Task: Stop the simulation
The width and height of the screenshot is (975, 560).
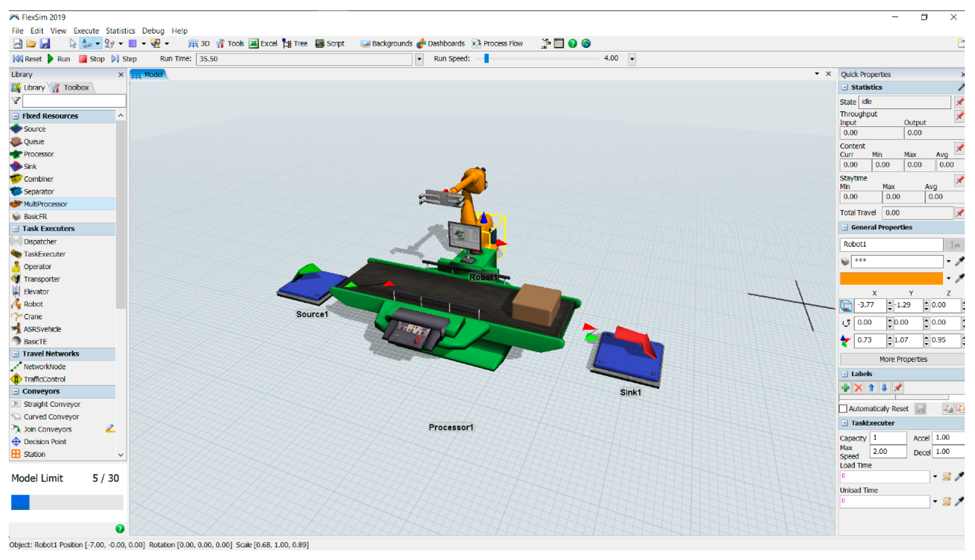Action: tap(92, 59)
